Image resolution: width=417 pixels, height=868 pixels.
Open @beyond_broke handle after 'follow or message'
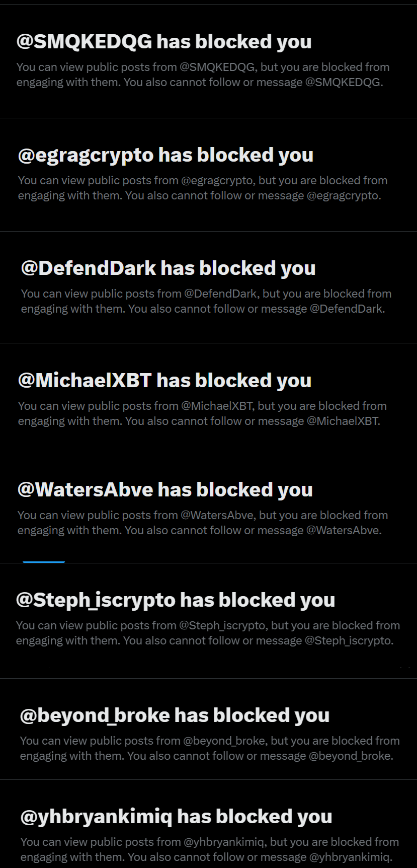pyautogui.click(x=350, y=756)
